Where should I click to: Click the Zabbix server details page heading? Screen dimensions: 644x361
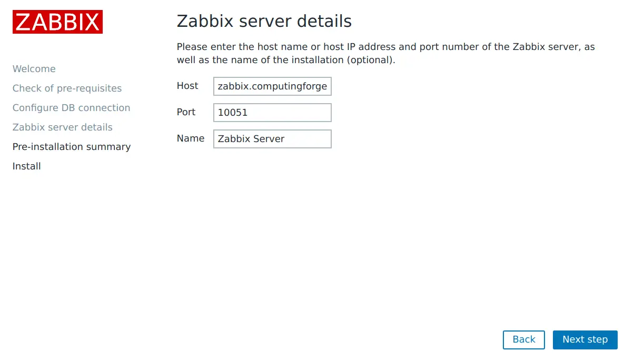tap(264, 21)
